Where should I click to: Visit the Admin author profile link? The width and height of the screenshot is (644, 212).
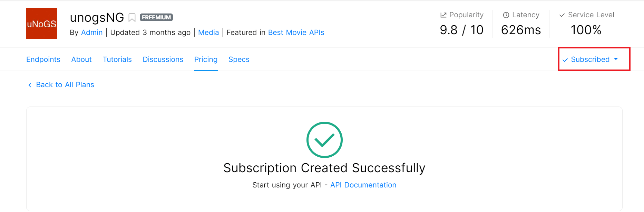tap(92, 33)
